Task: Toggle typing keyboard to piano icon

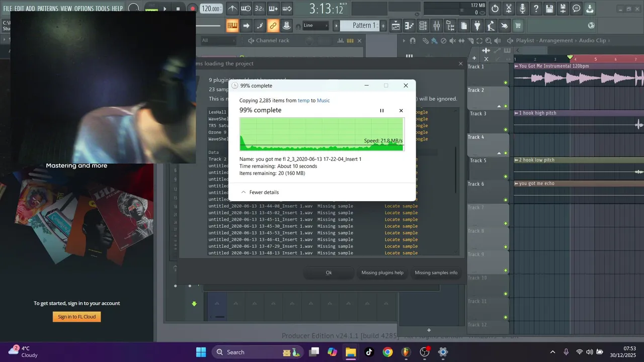Action: [232, 26]
